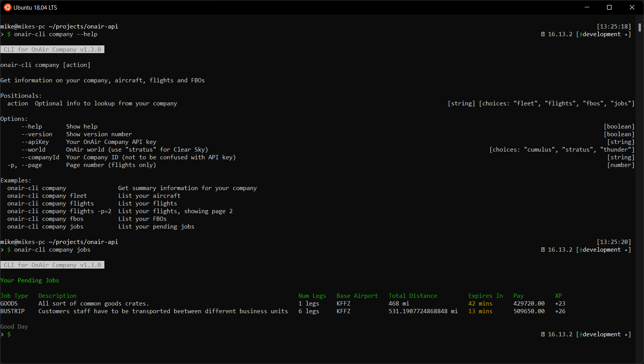This screenshot has width=644, height=364.
Task: Click the 'onair-cli company jobs' command text
Action: pos(52,250)
